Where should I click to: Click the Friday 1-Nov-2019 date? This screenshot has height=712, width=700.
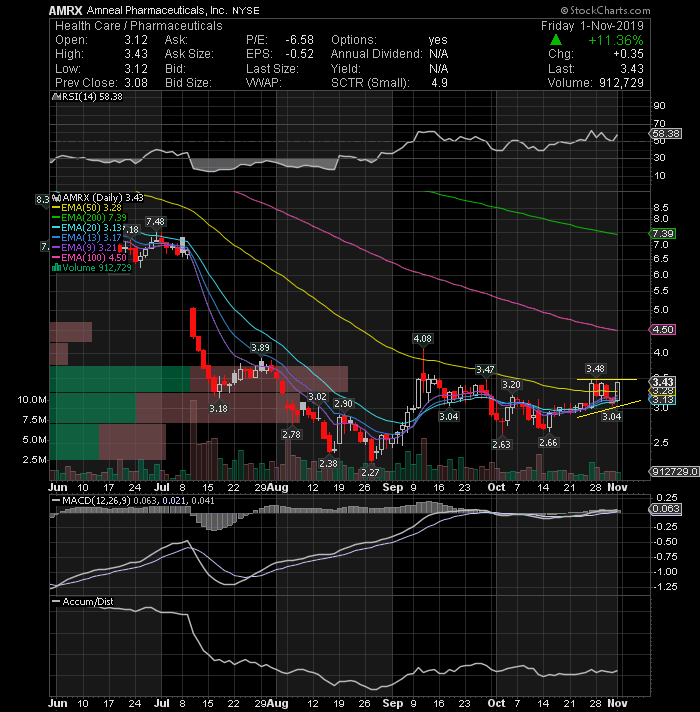[x=592, y=26]
